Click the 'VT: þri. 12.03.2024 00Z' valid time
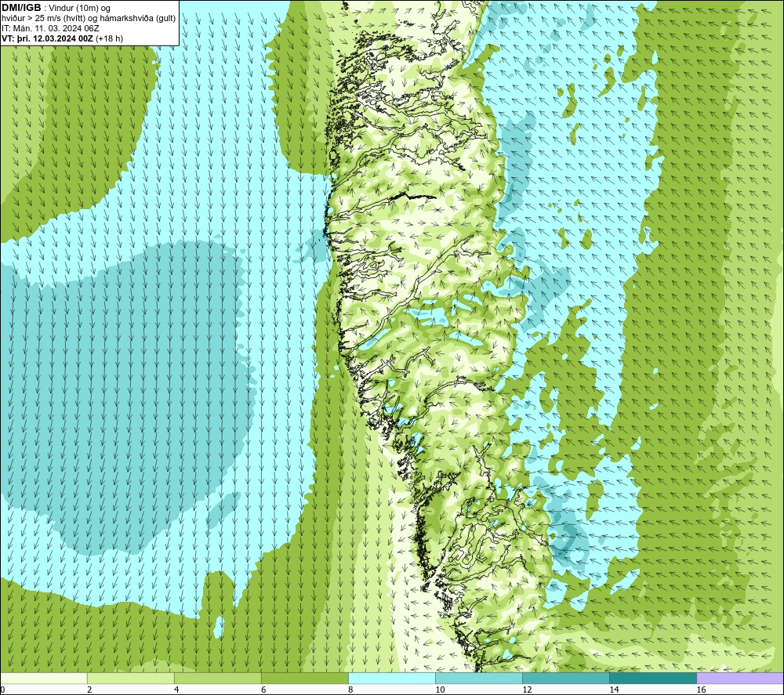Viewport: 784px width, 695px height. point(48,38)
